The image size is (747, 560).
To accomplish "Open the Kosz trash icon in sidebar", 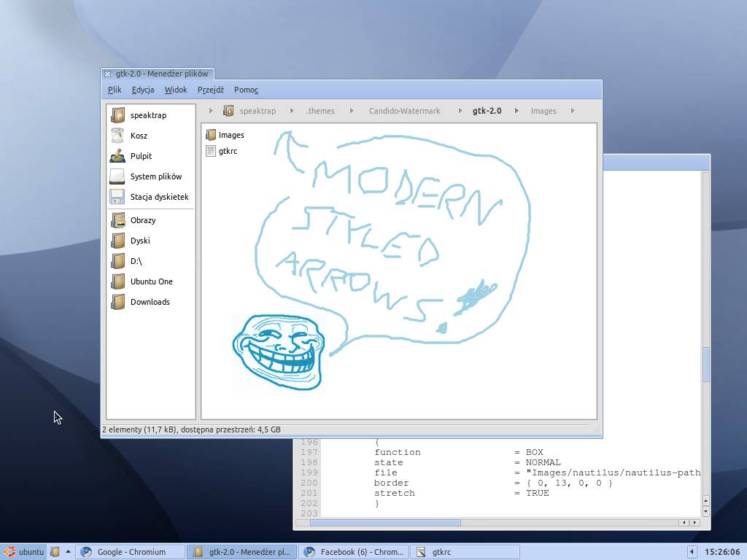I will coord(117,136).
